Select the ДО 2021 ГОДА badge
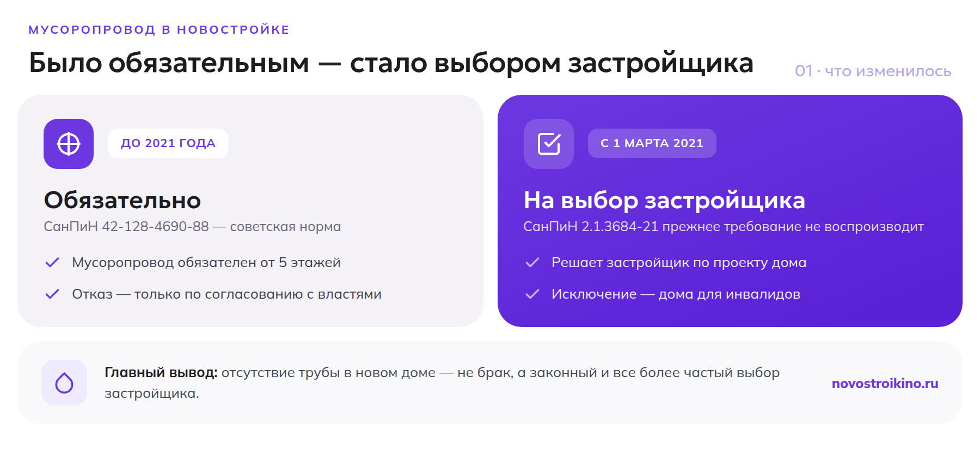 point(168,143)
